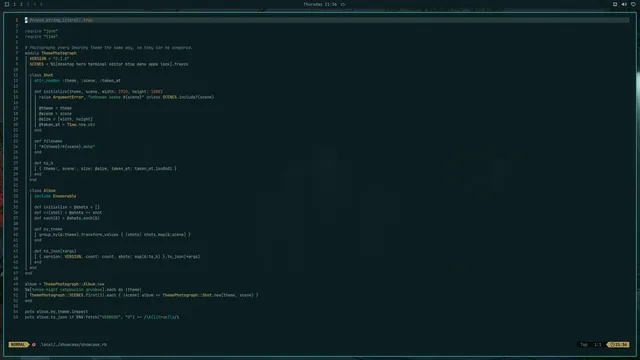Click the require "time" line
Screen dimensions: 640x360
(x=41, y=37)
